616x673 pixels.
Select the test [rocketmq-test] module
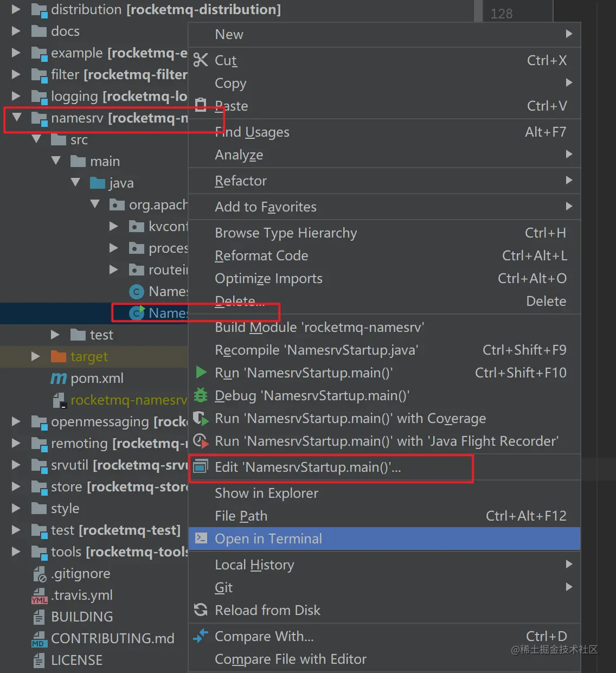click(94, 530)
